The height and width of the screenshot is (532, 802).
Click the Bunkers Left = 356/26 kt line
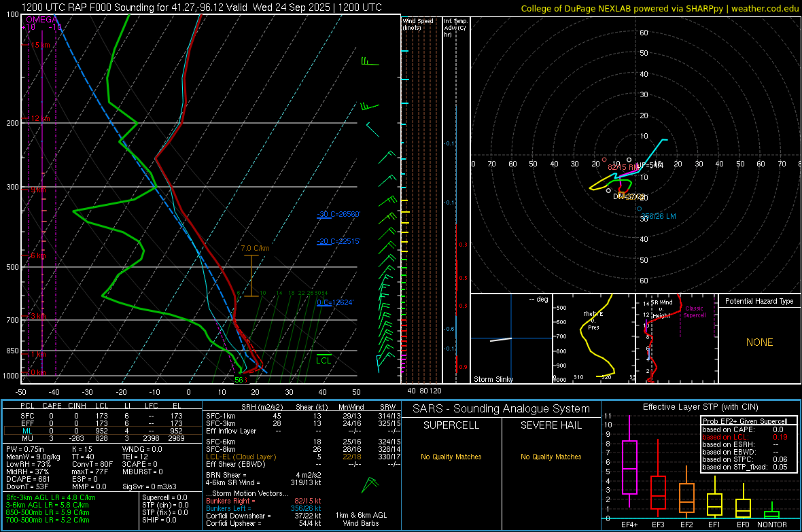[264, 508]
